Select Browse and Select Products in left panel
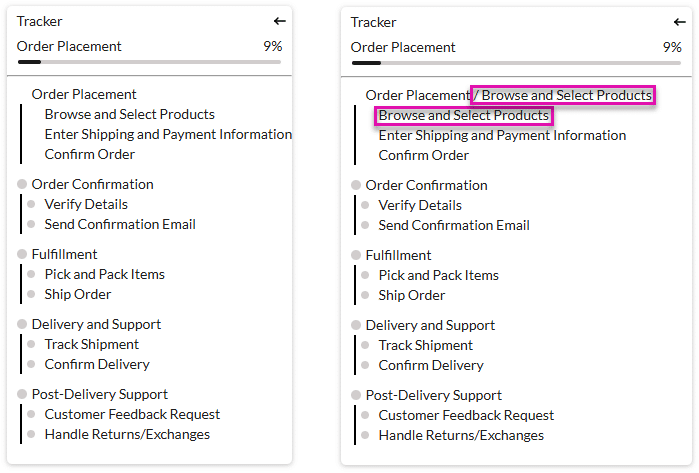This screenshot has height=473, width=699. 129,114
